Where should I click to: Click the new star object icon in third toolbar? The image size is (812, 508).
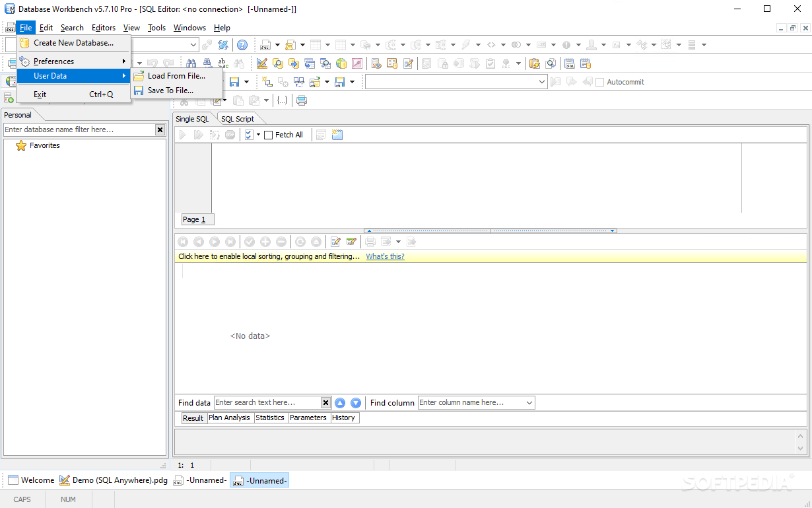point(267,82)
